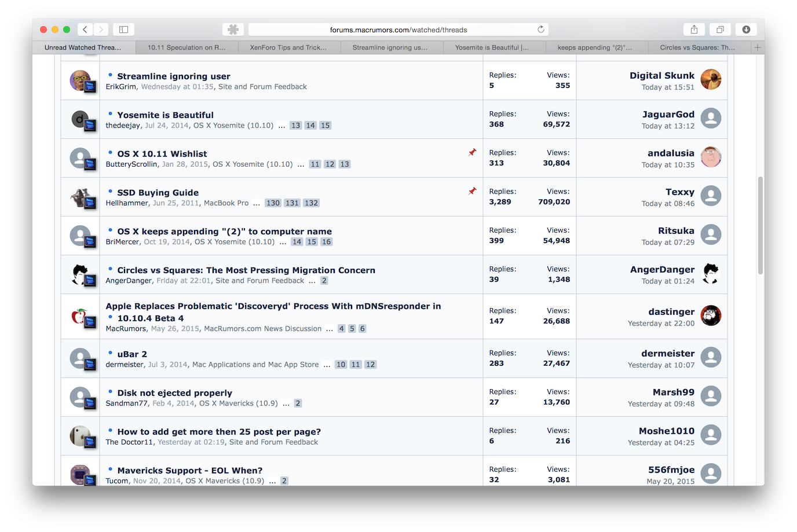Open the Share menu icon
The height and width of the screenshot is (532, 797).
click(694, 30)
